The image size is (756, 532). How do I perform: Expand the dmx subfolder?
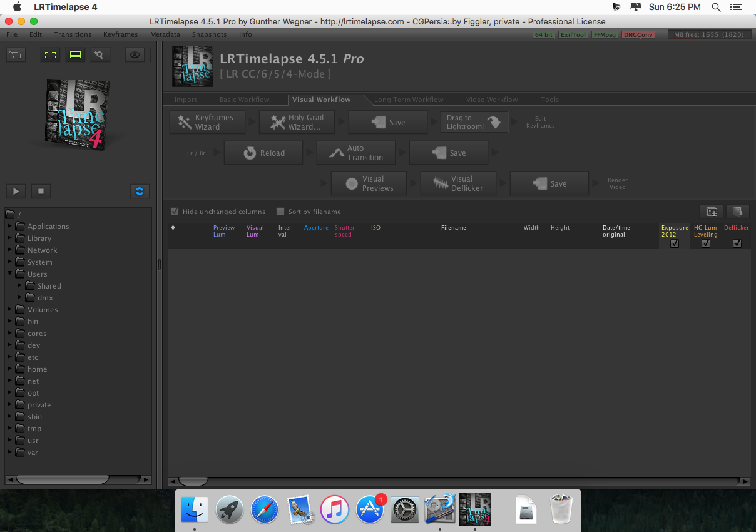pos(20,297)
